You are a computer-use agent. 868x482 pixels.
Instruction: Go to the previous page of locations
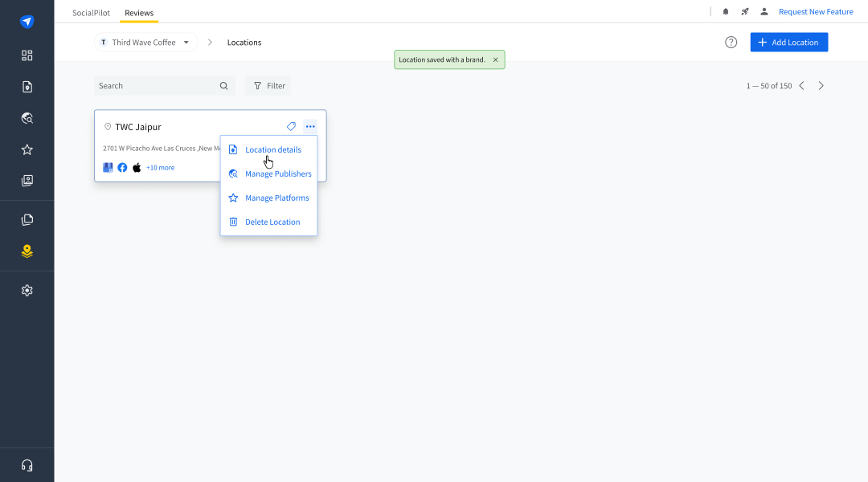[x=801, y=86]
